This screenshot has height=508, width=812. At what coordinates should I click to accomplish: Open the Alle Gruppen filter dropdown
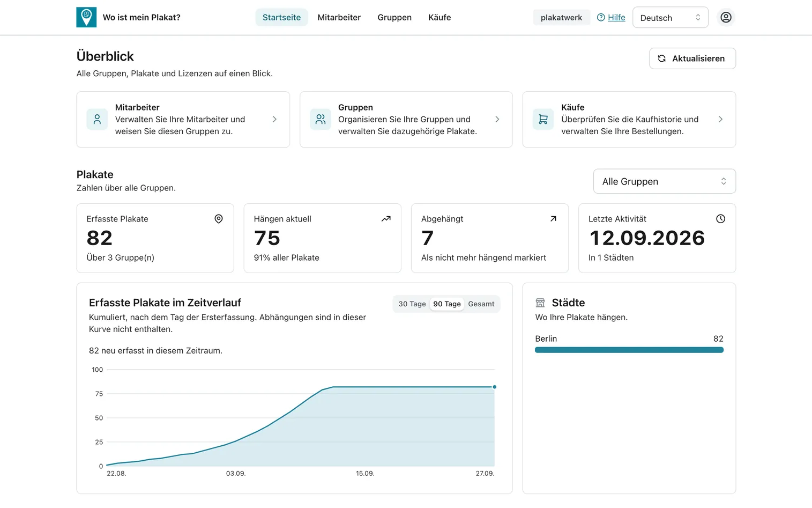click(x=664, y=181)
